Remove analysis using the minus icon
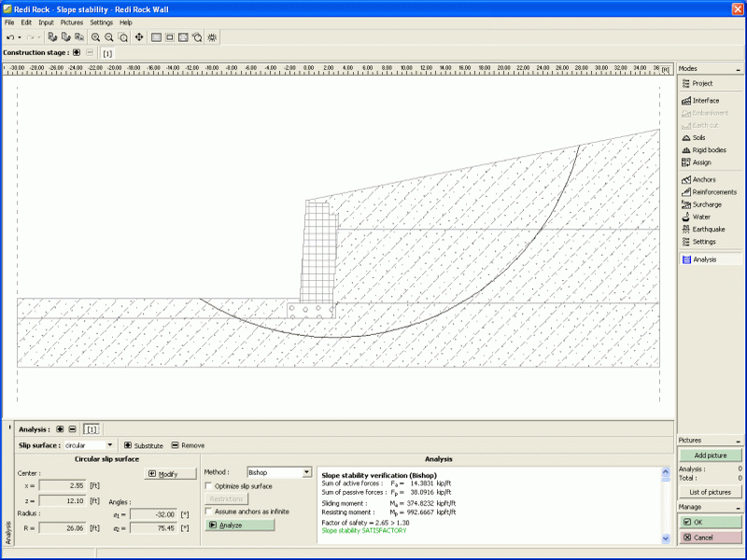This screenshot has width=747, height=560. pos(72,429)
